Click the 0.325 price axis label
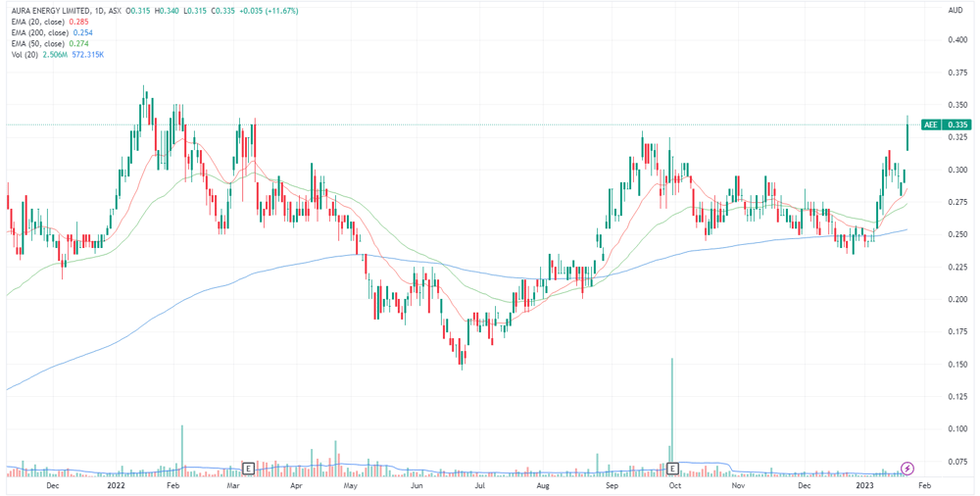Screen dimensions: 980x496 pyautogui.click(x=956, y=137)
